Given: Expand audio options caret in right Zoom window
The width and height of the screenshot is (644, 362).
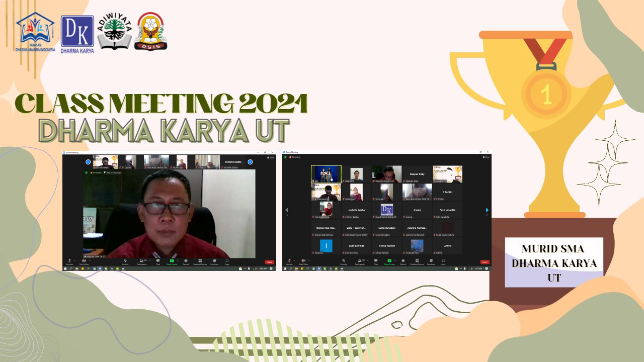Looking at the screenshot, I should [294, 260].
